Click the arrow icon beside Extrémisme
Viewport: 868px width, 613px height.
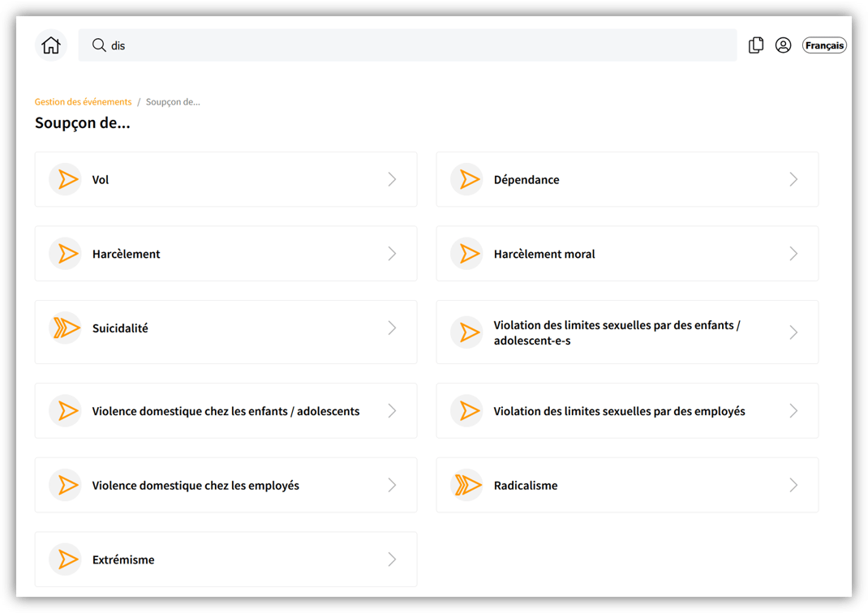coord(66,559)
